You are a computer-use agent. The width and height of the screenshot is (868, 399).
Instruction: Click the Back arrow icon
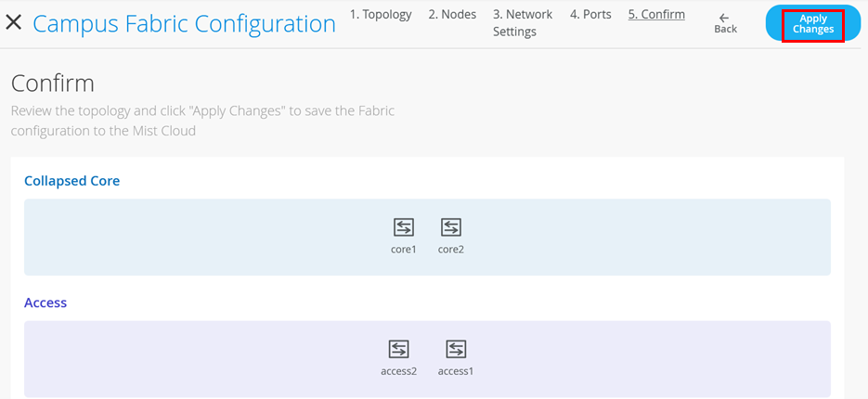(725, 18)
